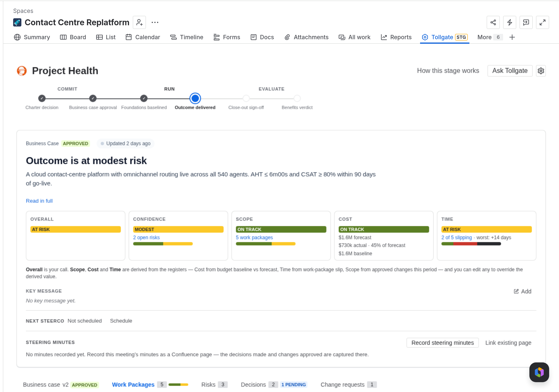Screen dimensions: 559x392
Task: Open the Summary tab
Action: [x=32, y=37]
